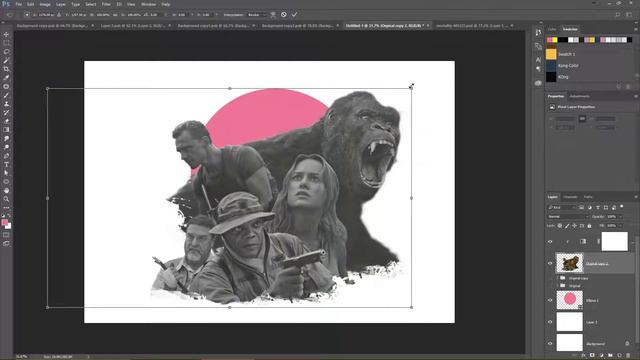The width and height of the screenshot is (640, 360).
Task: Toggle lock transparent pixels
Action: tap(560, 226)
